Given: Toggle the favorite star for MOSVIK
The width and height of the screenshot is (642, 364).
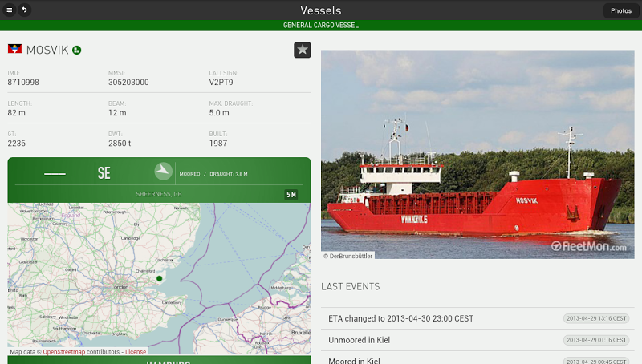Looking at the screenshot, I should pos(303,50).
